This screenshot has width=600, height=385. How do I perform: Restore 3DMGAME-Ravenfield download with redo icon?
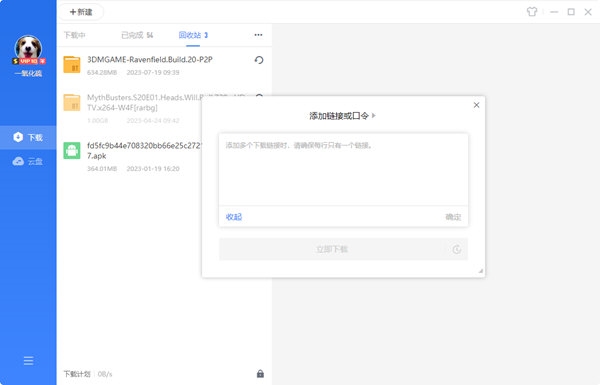tap(259, 60)
